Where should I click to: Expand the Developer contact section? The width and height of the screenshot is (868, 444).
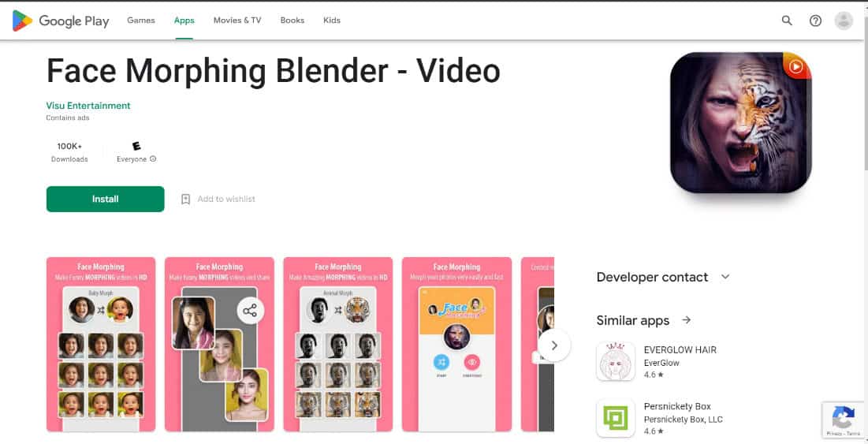[725, 277]
